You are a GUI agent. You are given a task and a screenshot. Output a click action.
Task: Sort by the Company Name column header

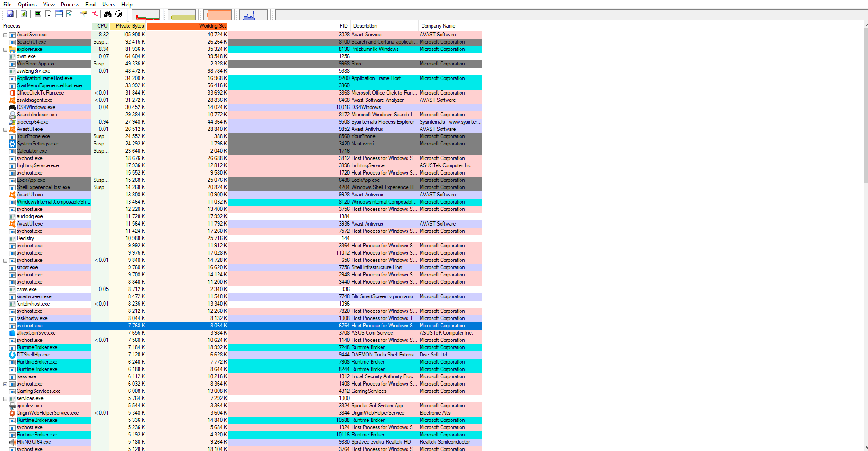point(450,26)
